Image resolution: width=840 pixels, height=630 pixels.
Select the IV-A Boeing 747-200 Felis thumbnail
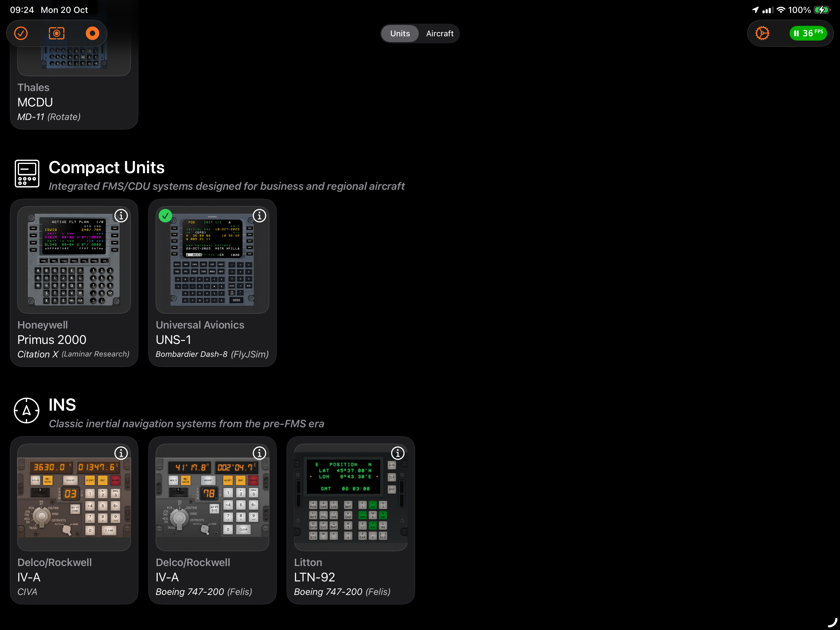pyautogui.click(x=212, y=497)
